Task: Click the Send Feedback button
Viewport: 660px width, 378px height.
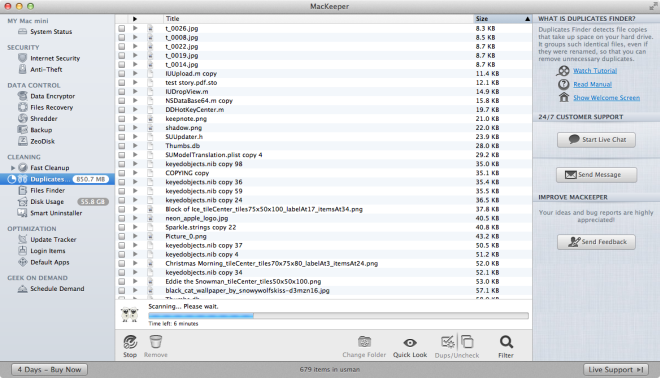Action: [x=596, y=242]
